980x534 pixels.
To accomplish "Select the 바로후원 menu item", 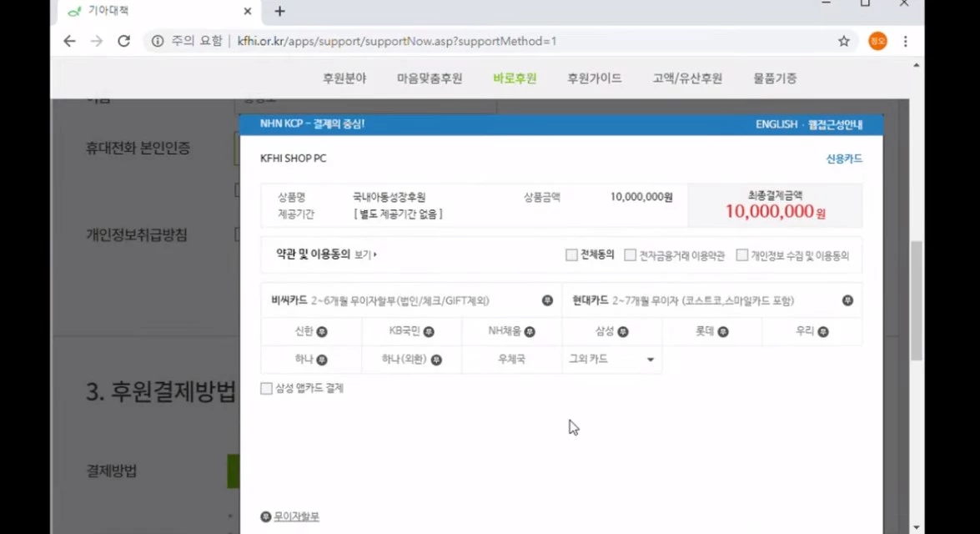I will tap(515, 78).
